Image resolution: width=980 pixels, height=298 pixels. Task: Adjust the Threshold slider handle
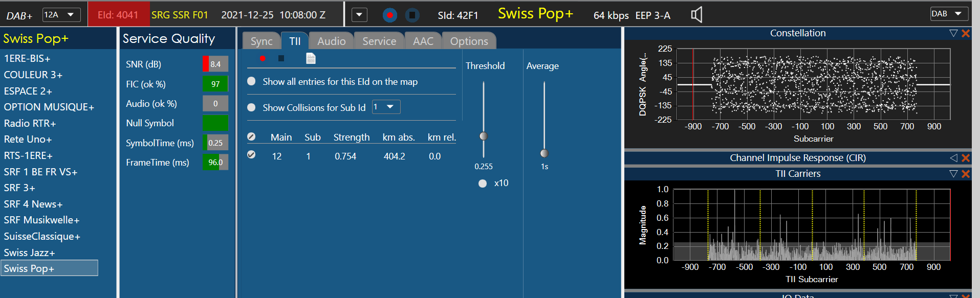pyautogui.click(x=484, y=136)
